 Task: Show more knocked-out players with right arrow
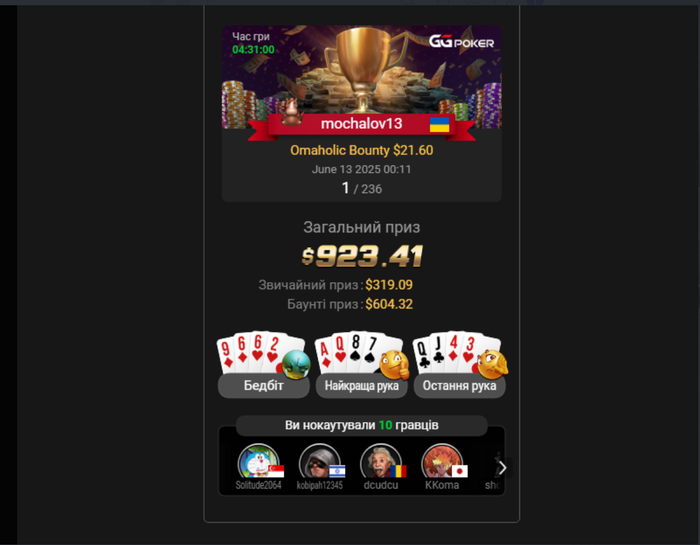click(x=503, y=468)
